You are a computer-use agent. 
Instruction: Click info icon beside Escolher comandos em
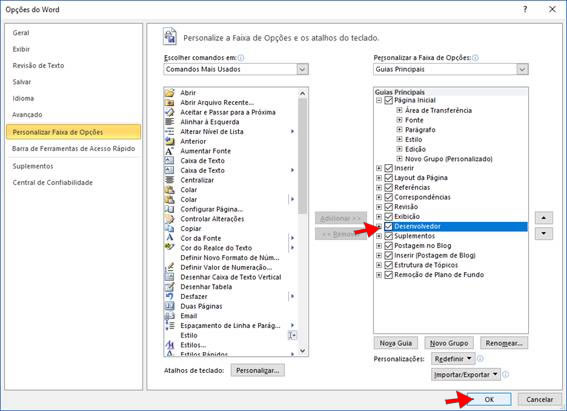pyautogui.click(x=241, y=58)
